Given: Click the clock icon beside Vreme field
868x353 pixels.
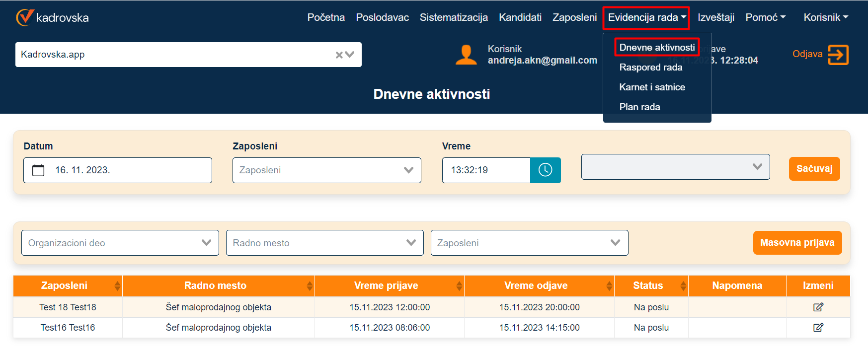Looking at the screenshot, I should [545, 170].
